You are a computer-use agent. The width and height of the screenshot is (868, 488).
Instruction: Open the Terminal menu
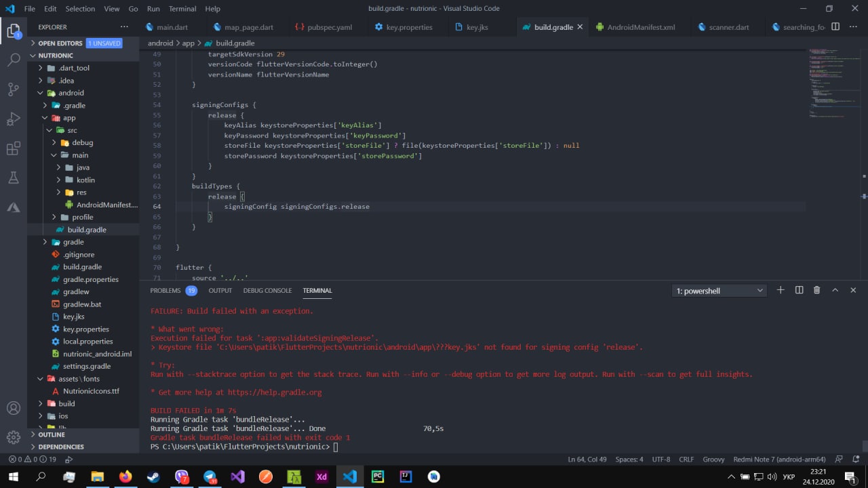point(182,9)
